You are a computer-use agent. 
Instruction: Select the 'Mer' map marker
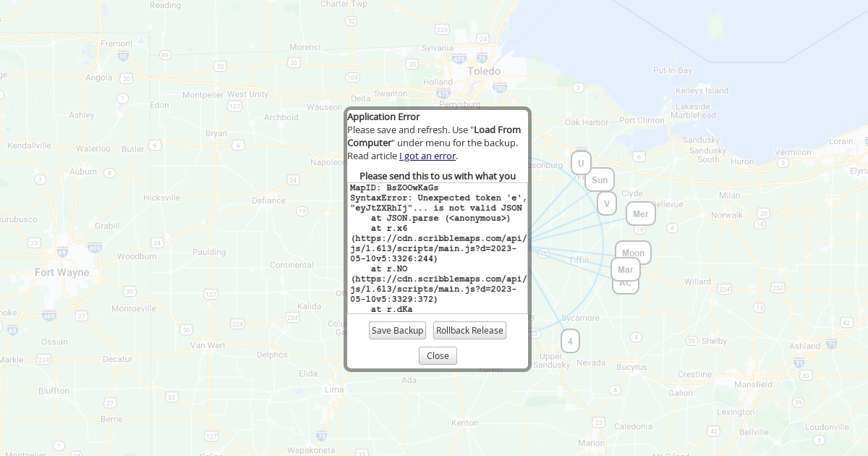(640, 214)
